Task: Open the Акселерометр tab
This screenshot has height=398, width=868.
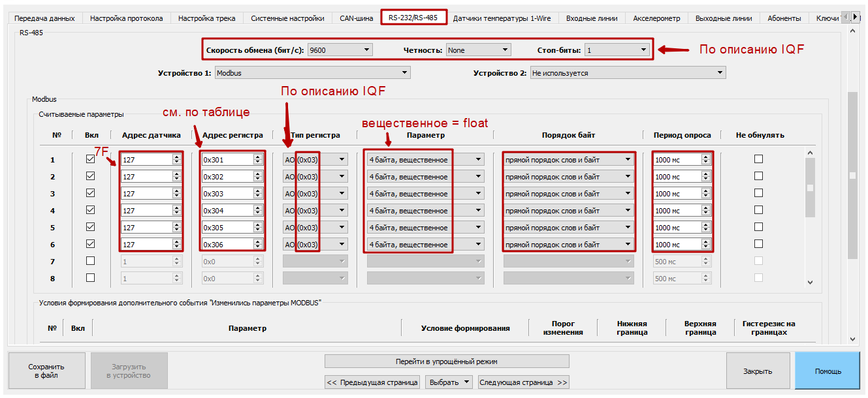Action: pyautogui.click(x=656, y=18)
